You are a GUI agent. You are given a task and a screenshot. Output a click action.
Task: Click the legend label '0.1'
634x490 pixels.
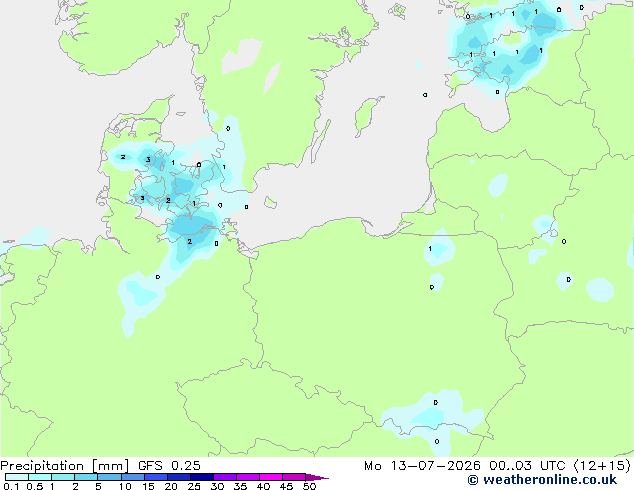pos(11,486)
